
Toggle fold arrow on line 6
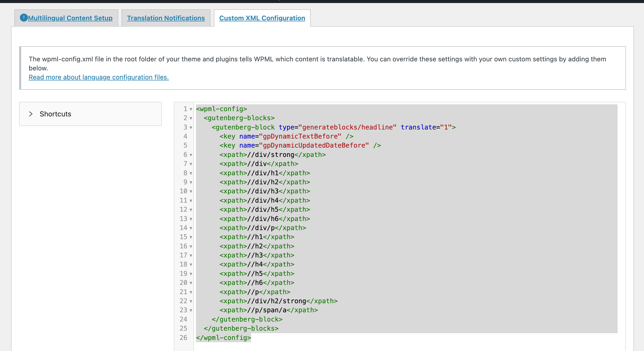191,155
